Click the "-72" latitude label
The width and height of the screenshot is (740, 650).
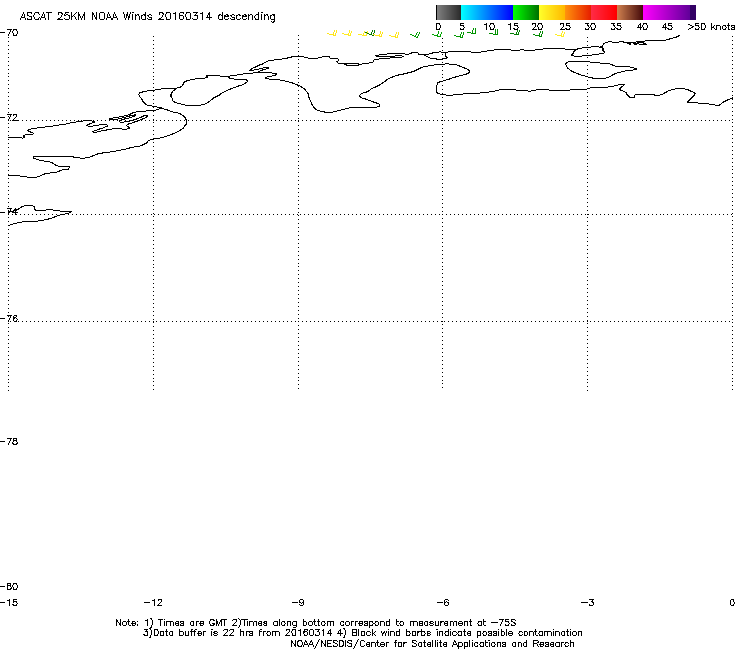9,118
